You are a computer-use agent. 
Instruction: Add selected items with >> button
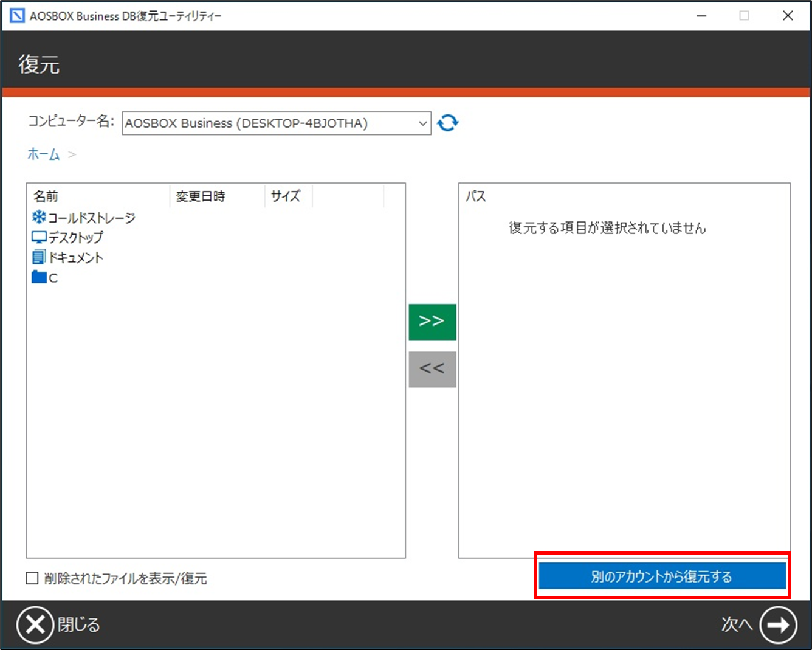432,322
